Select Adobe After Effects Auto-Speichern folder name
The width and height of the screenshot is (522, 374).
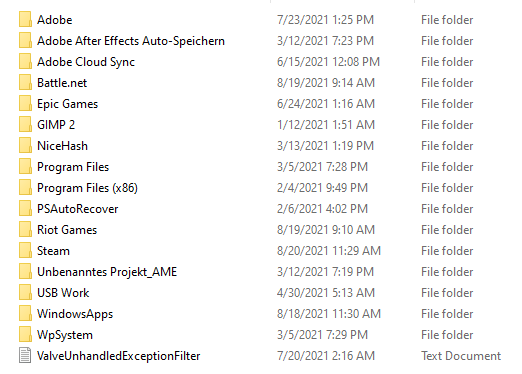click(131, 41)
